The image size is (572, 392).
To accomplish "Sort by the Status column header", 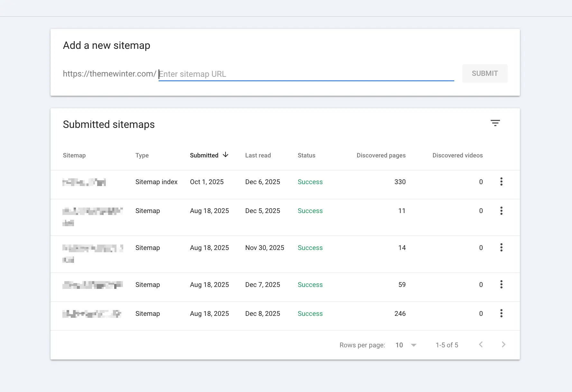I will [306, 155].
